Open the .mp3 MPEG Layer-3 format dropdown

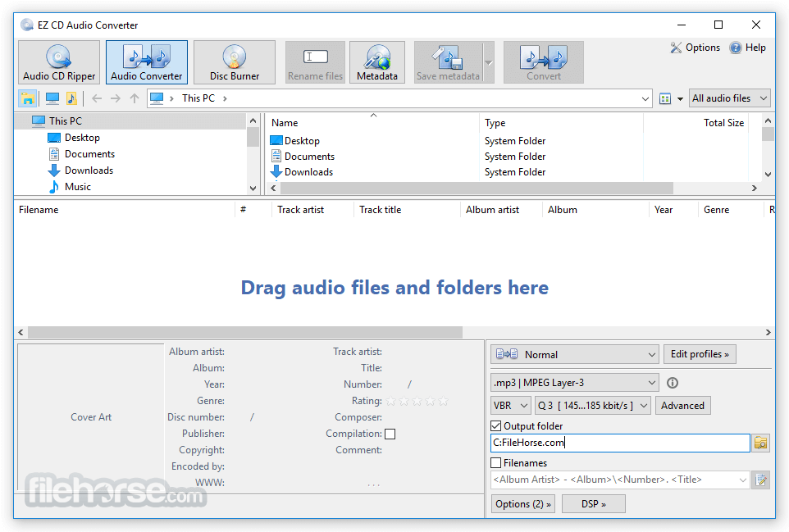tap(575, 383)
